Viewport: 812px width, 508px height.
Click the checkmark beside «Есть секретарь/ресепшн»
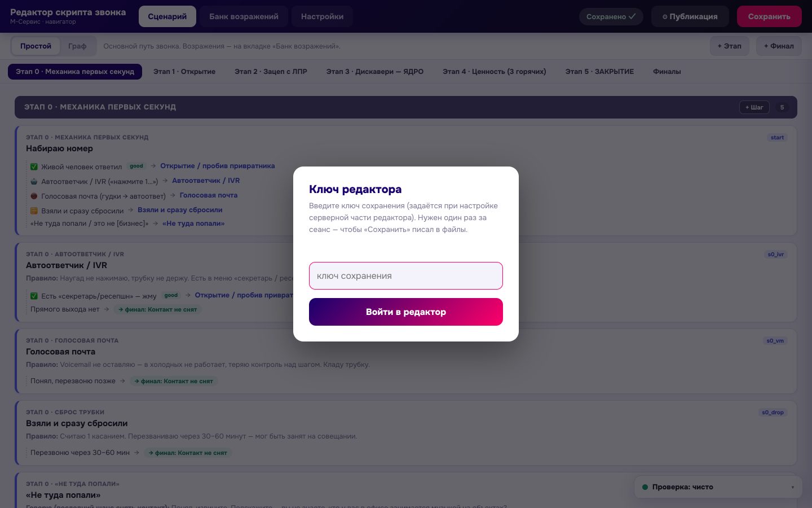click(x=34, y=296)
